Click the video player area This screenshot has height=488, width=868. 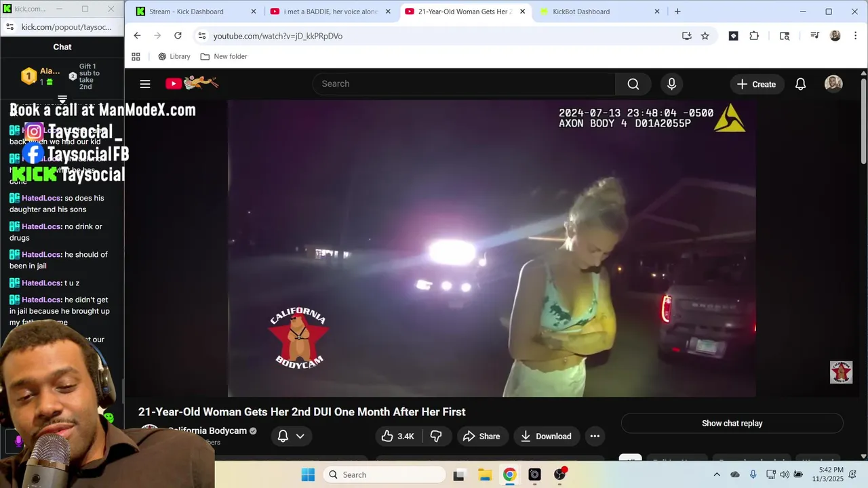click(x=492, y=248)
